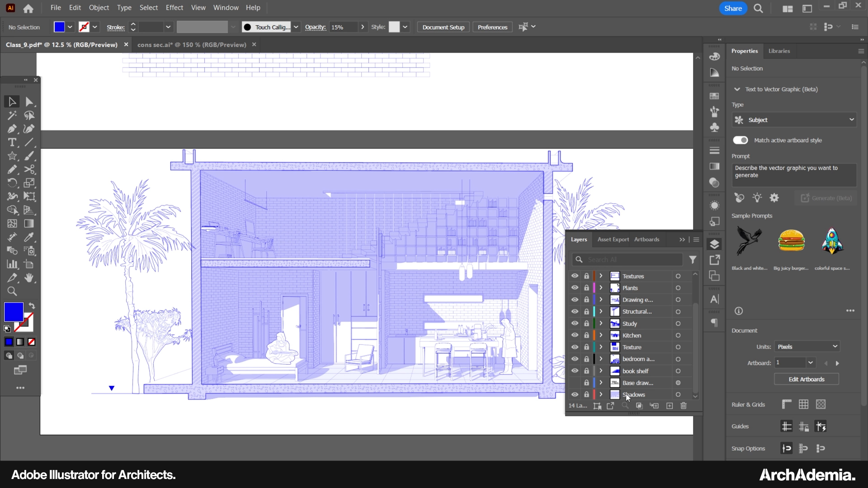Select the Pen tool
This screenshot has height=488, width=868.
tap(12, 129)
